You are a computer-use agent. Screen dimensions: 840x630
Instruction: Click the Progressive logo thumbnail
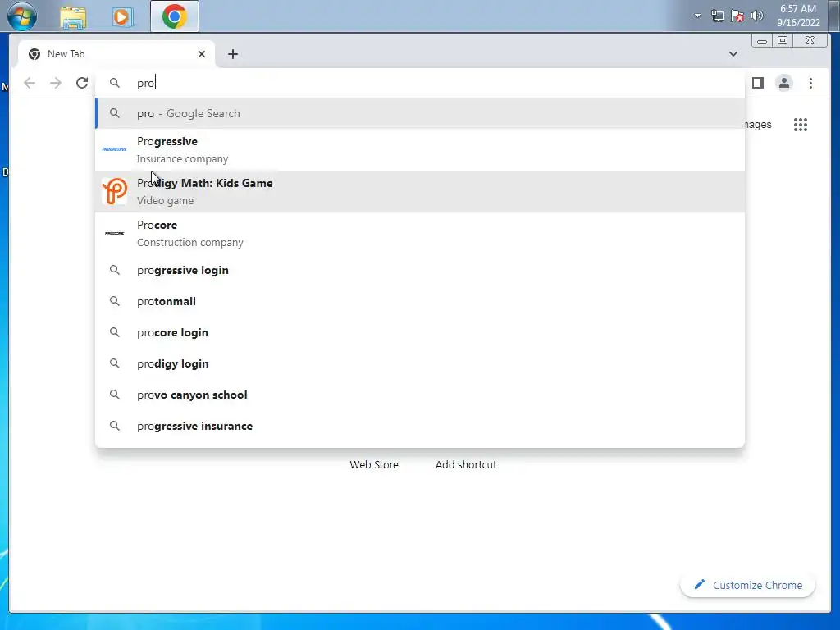[x=115, y=149]
